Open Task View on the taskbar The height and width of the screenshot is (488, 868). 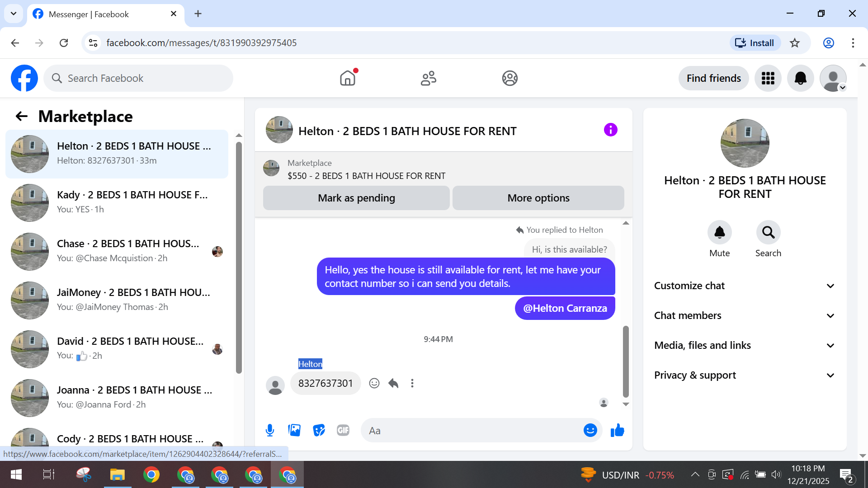click(48, 474)
